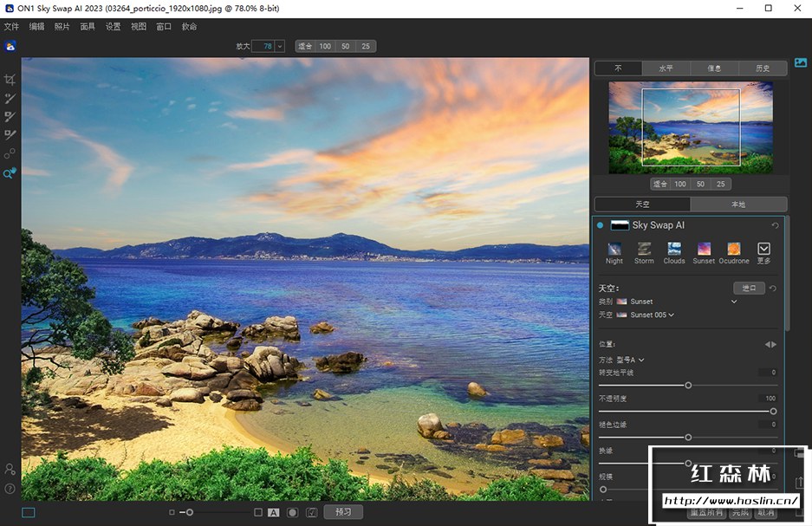Toggle the A mask view button
Image resolution: width=812 pixels, height=526 pixels.
(274, 512)
